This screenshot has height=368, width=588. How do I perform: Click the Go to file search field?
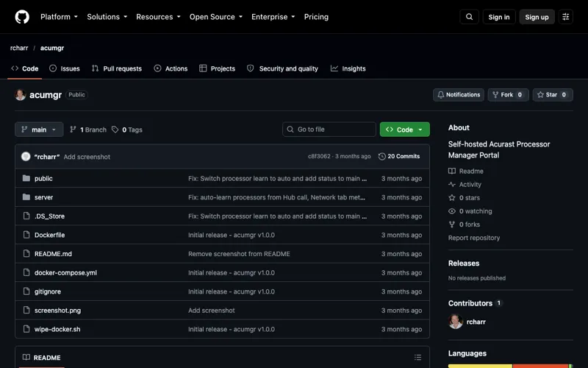(329, 130)
